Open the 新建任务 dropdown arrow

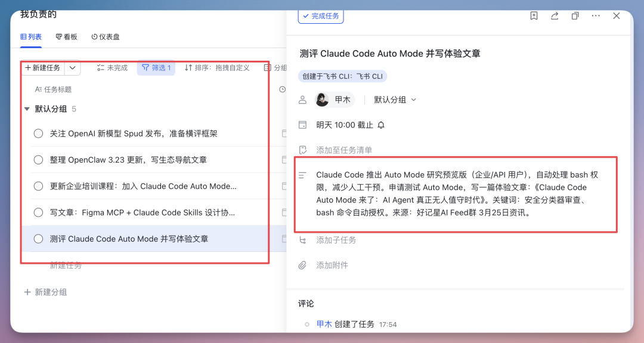click(x=72, y=68)
